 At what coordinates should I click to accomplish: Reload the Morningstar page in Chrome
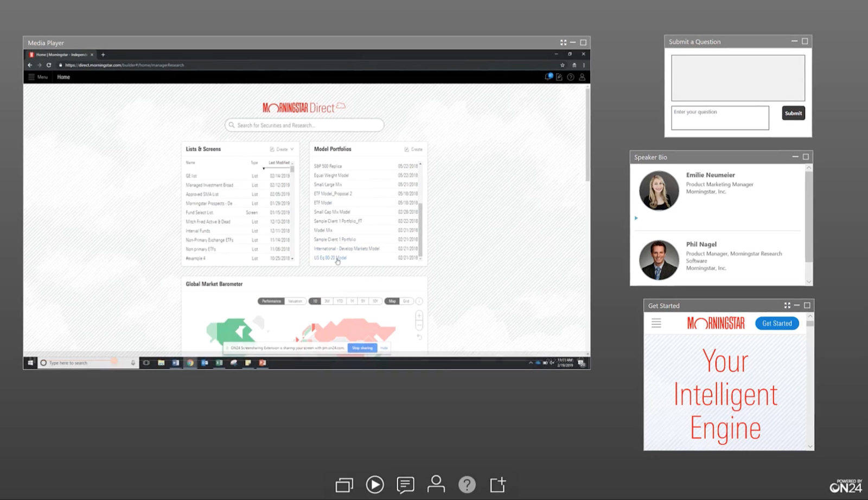point(49,65)
